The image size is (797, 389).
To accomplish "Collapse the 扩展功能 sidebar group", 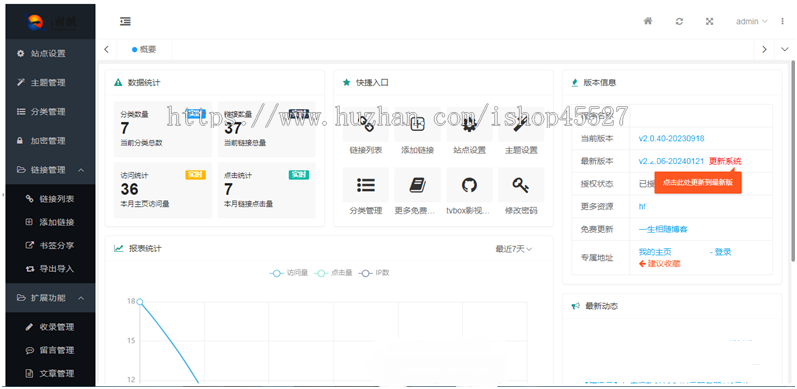I will click(x=50, y=297).
